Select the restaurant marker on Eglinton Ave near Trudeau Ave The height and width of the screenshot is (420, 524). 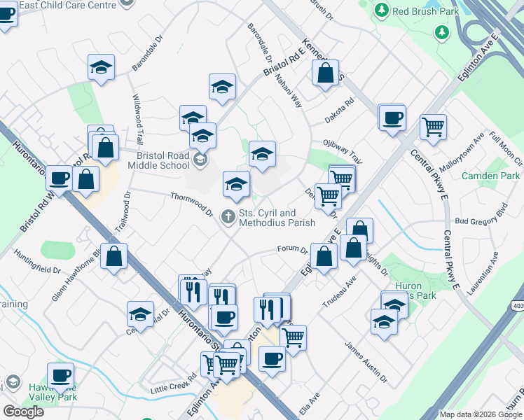click(267, 312)
